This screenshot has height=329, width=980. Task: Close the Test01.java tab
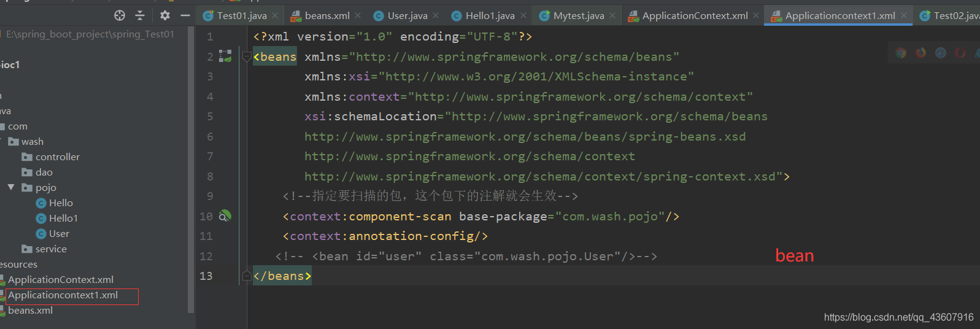pos(275,15)
